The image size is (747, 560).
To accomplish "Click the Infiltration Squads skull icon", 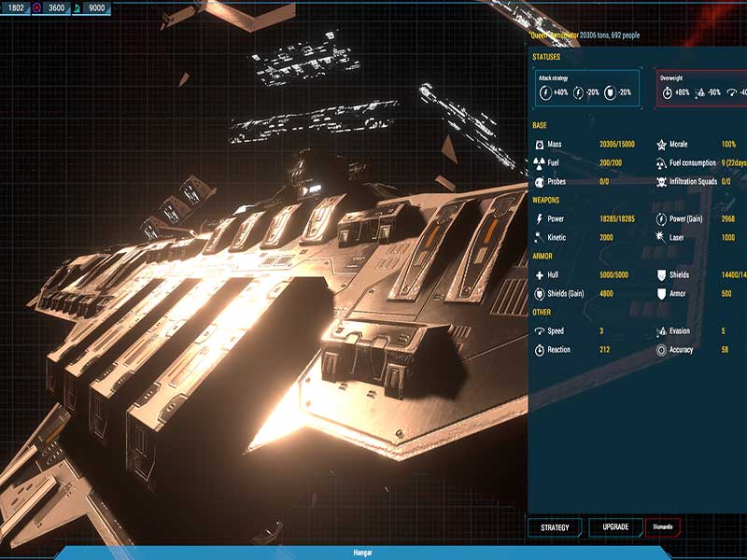I will (x=661, y=182).
